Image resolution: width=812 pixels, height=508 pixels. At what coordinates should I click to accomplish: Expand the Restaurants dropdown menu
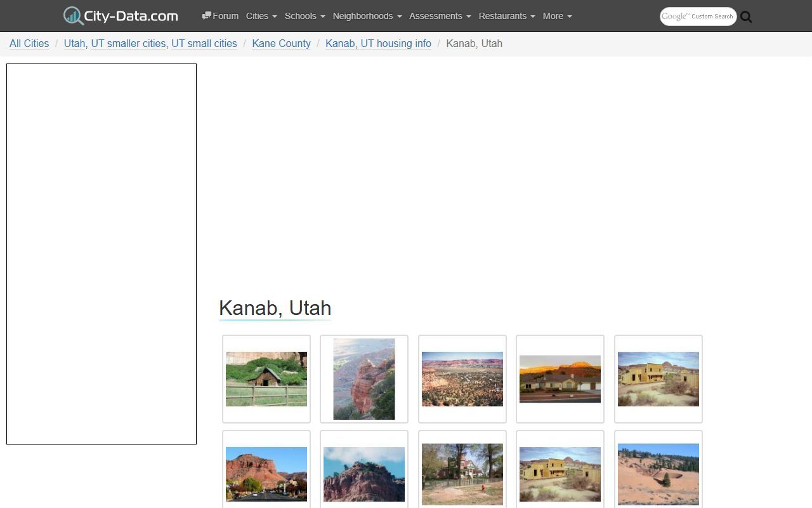tap(507, 16)
